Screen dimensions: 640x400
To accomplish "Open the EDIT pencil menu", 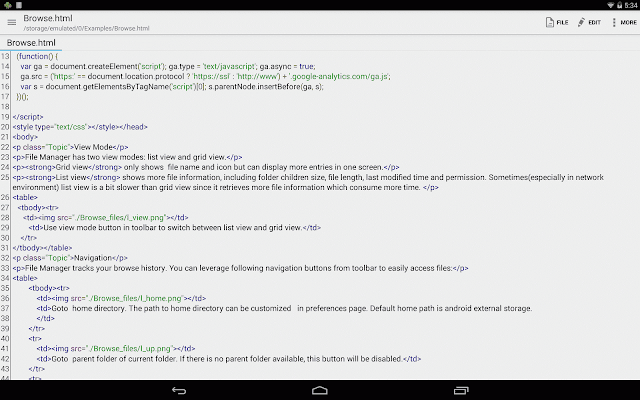I will pyautogui.click(x=589, y=22).
